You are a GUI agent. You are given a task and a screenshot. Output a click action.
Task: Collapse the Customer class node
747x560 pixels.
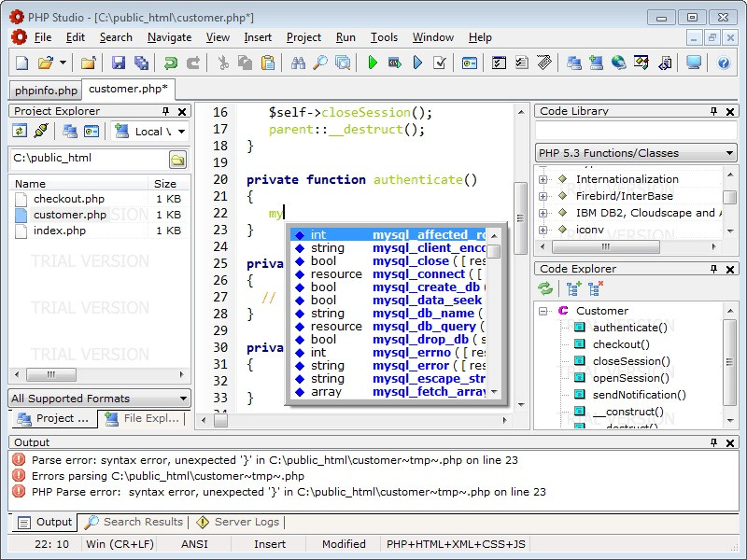[543, 311]
